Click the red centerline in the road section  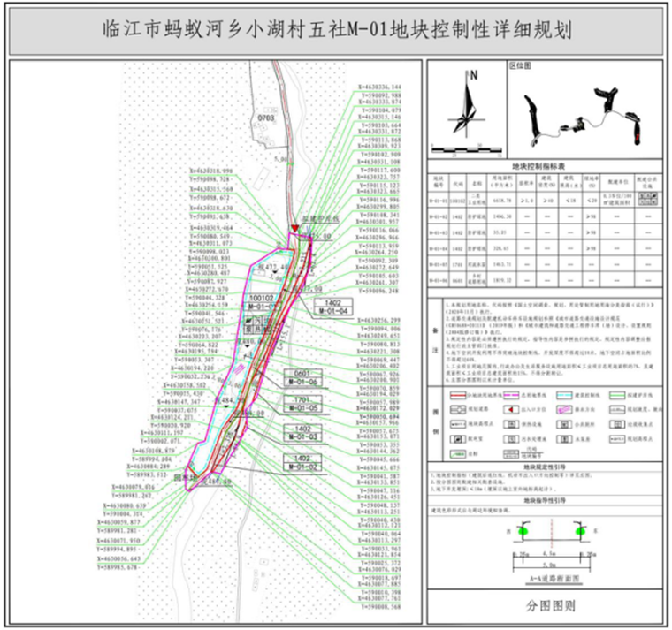(x=552, y=533)
